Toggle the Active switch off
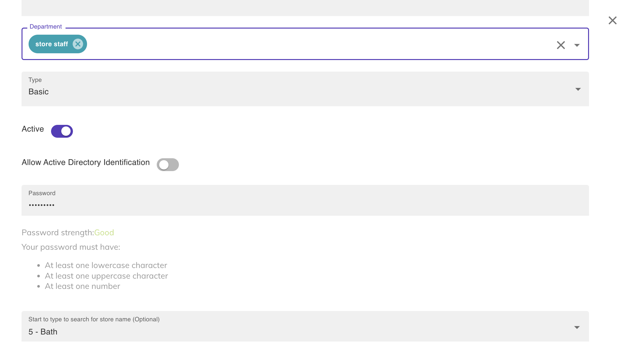Viewport: 634px width, 364px height. click(62, 131)
